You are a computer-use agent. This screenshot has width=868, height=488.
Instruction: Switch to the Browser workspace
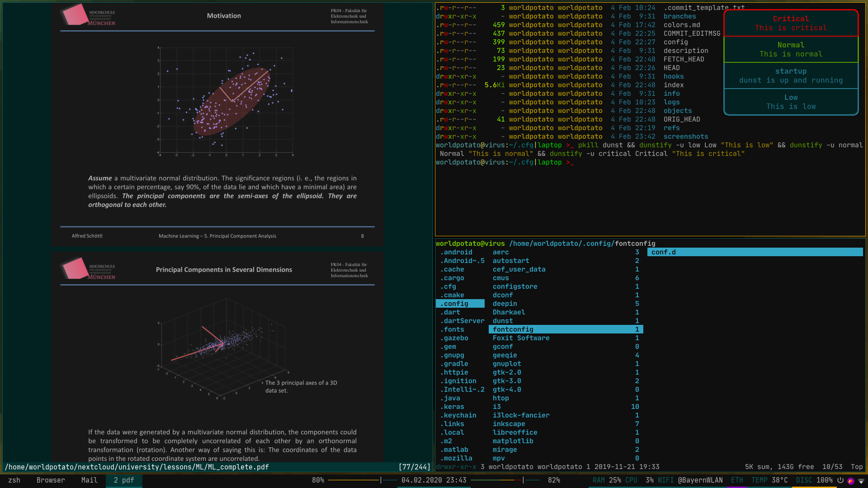coord(51,480)
